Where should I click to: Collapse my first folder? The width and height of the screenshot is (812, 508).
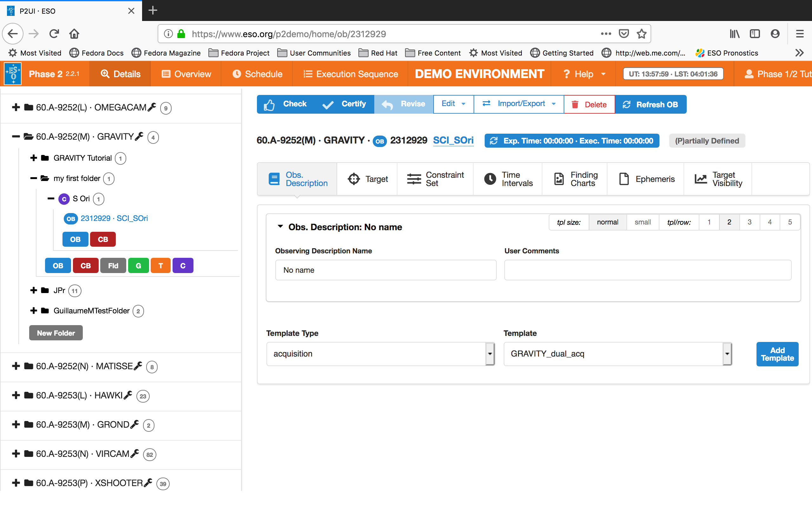(x=34, y=178)
